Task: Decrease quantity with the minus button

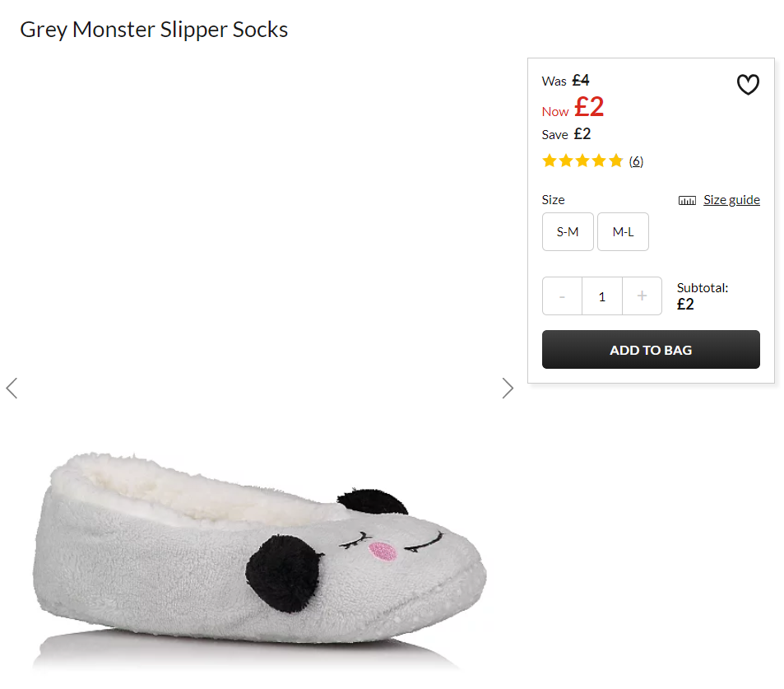Action: click(562, 296)
